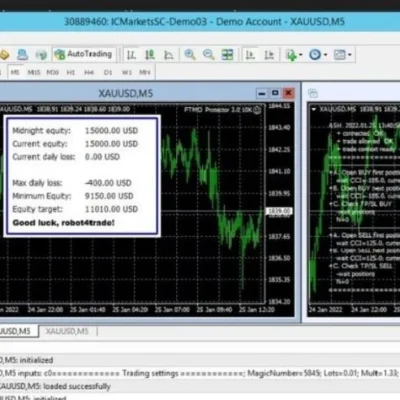
Task: Select the D1 timeframe
Action: tap(108, 72)
